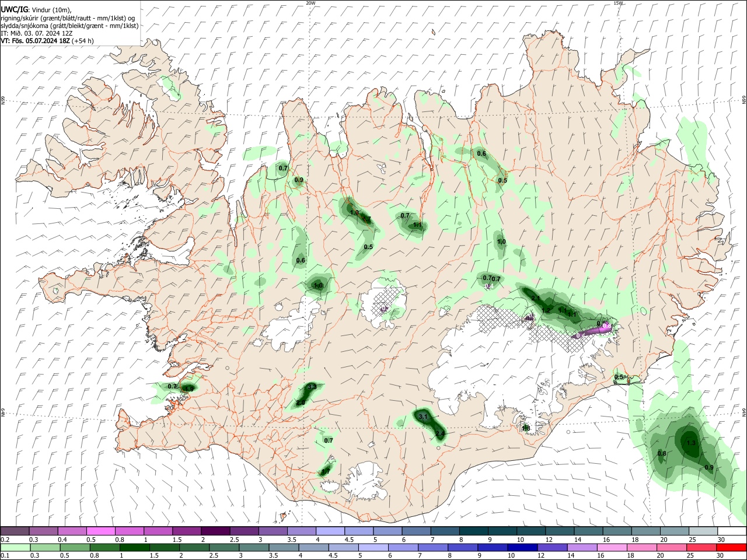This screenshot has height=560, width=747.
Task: Click the 0.6 rainfall value in north Iceland
Action: click(x=481, y=153)
